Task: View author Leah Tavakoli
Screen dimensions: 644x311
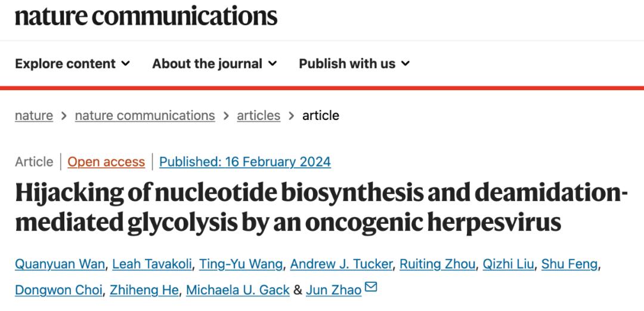Action: click(x=151, y=263)
